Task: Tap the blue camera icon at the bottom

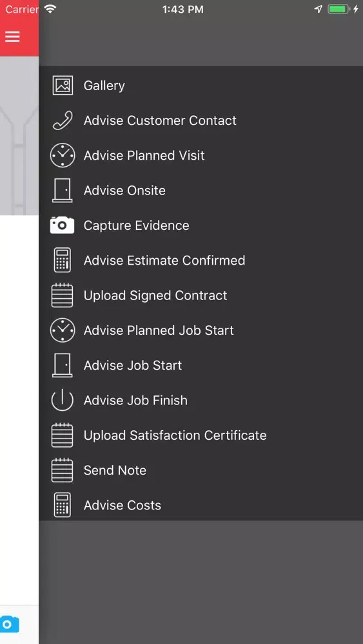Action: click(10, 625)
